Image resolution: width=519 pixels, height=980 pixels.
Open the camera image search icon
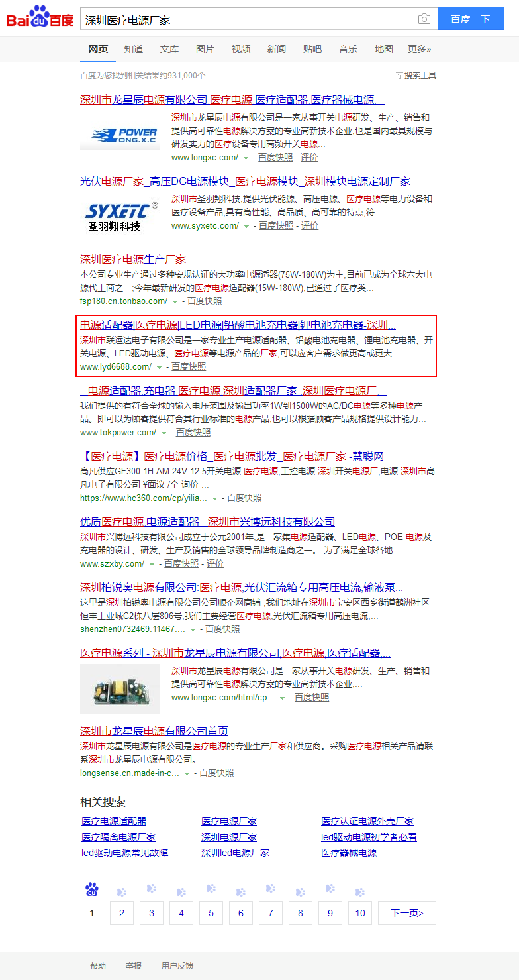point(424,19)
